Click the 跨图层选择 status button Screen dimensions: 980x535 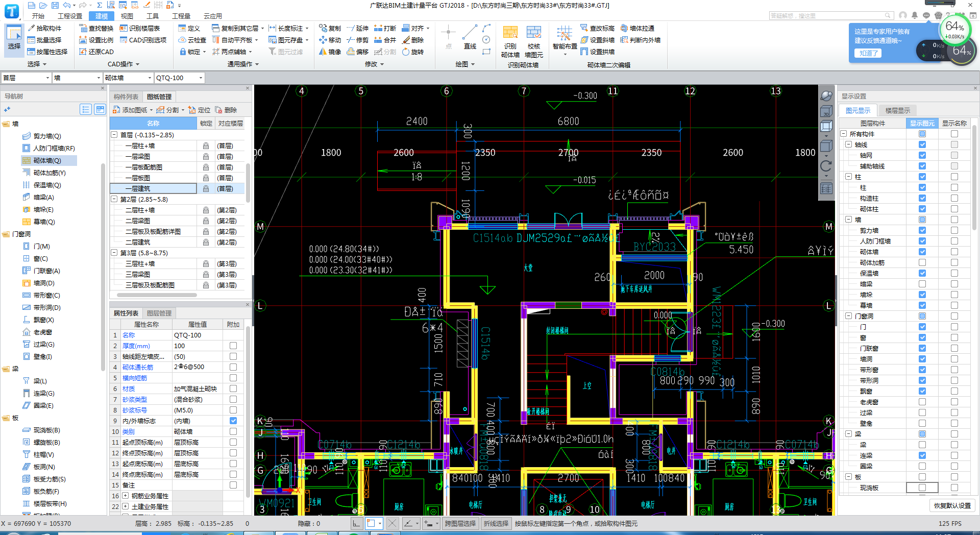(460, 523)
